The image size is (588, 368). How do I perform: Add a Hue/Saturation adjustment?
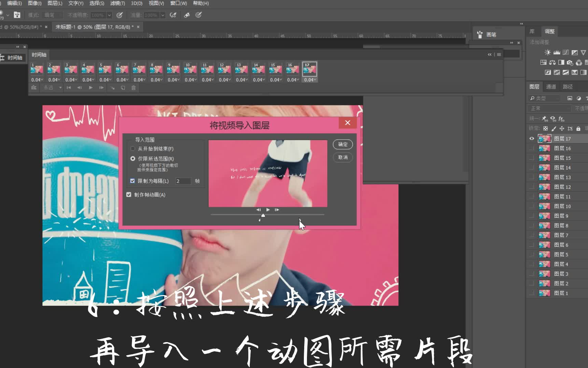[543, 62]
